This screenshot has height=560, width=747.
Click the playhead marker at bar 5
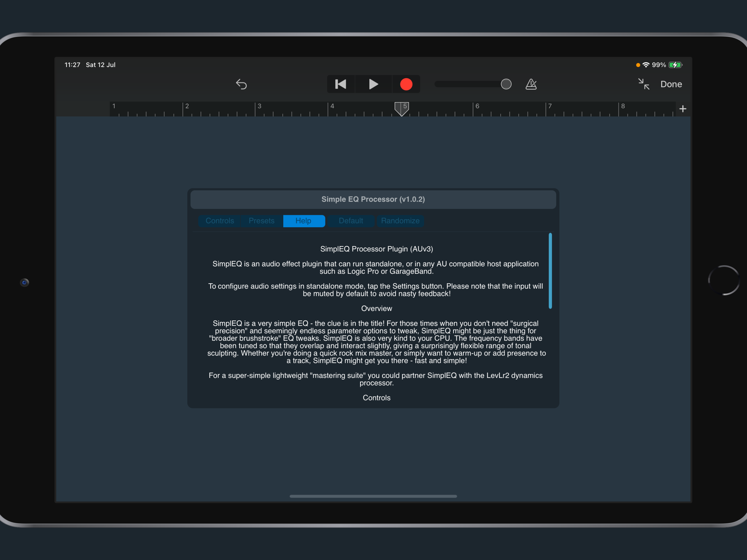(x=402, y=109)
